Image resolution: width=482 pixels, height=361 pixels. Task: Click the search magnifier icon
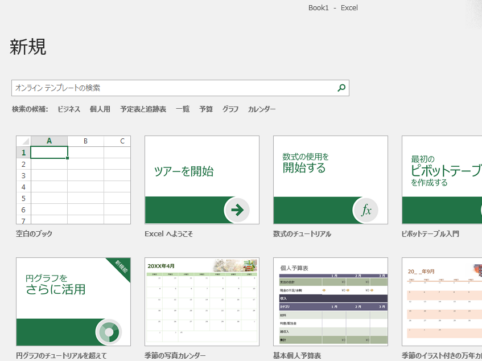341,88
